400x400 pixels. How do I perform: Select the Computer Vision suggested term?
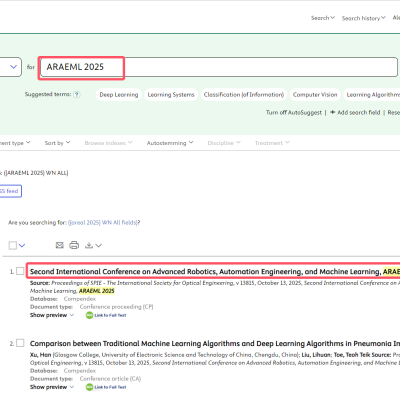coord(315,95)
